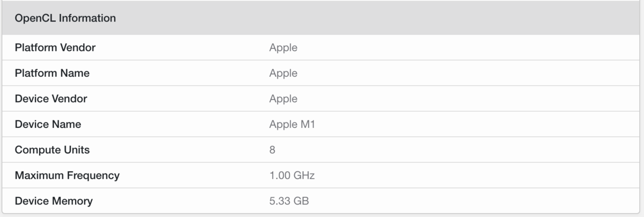Select the Maximum Frequency label
The width and height of the screenshot is (644, 217).
click(x=67, y=175)
